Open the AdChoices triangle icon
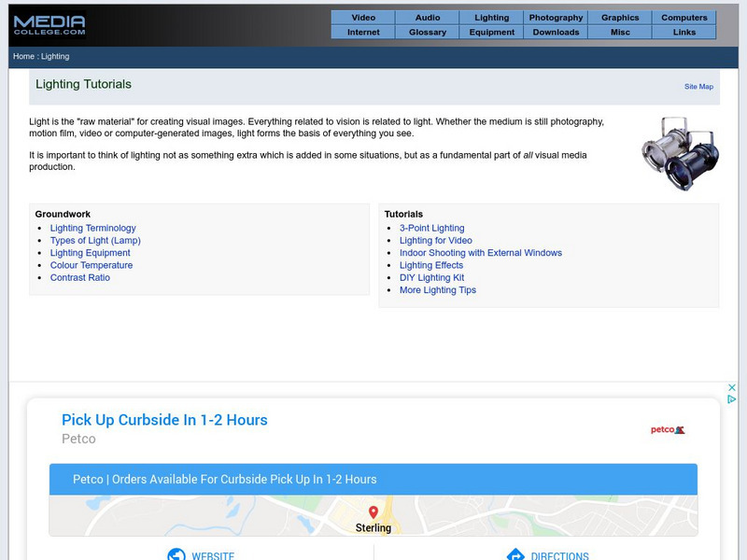The height and width of the screenshot is (560, 747). click(732, 399)
